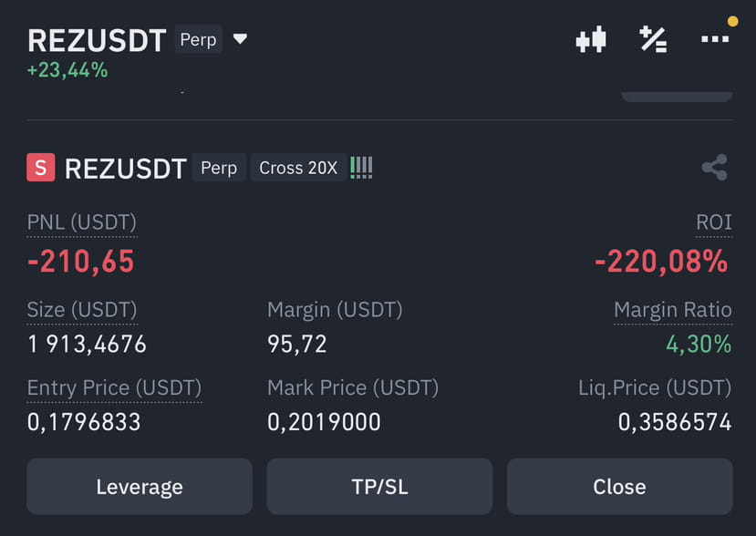The image size is (756, 536).
Task: Tap the ROI label
Action: 713,222
